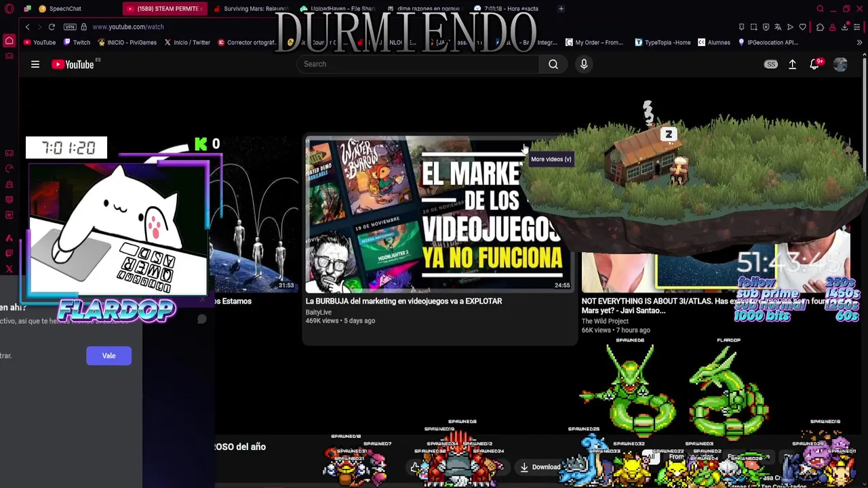Open the easy setup sliders icon
Screen dimensions: 868x488
click(x=857, y=26)
